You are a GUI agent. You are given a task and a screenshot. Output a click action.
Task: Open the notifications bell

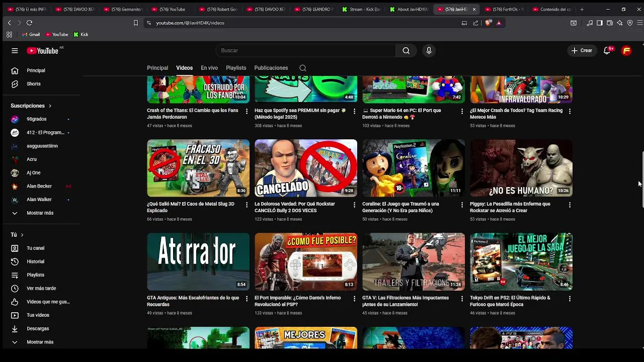click(607, 50)
